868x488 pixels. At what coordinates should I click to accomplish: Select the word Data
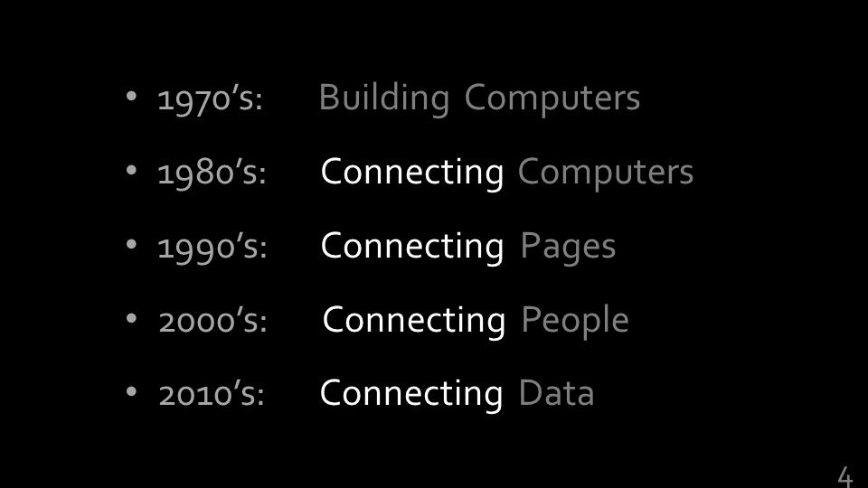click(x=556, y=393)
